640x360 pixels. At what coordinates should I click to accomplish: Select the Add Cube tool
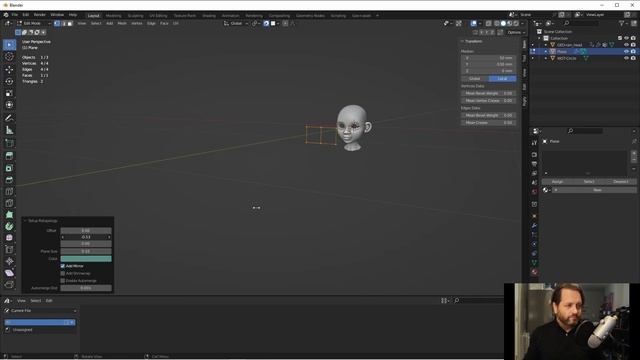pos(9,143)
